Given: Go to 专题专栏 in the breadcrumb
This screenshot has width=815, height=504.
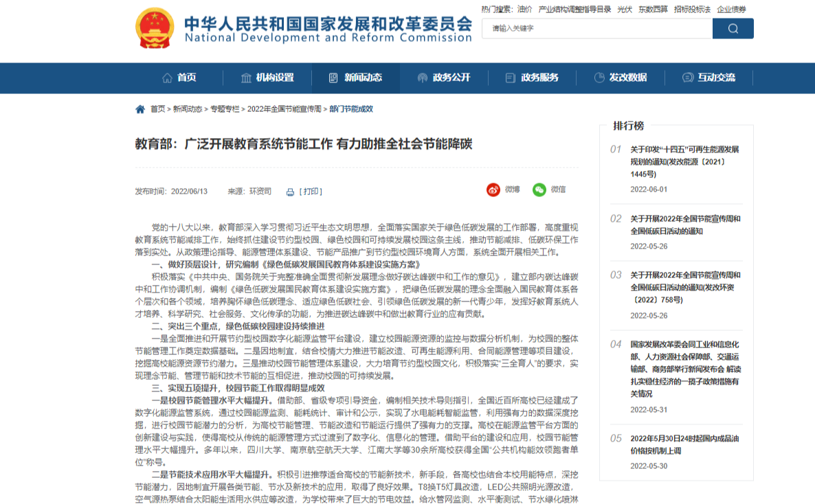Looking at the screenshot, I should coord(225,109).
